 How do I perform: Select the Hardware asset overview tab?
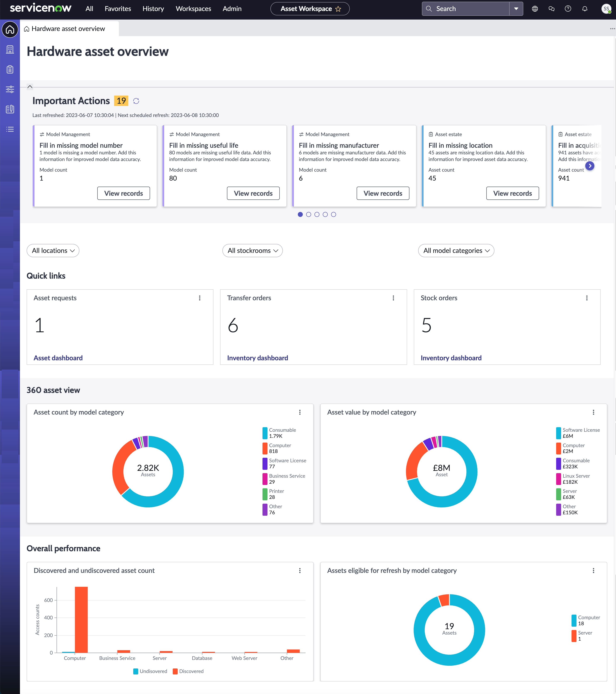69,29
